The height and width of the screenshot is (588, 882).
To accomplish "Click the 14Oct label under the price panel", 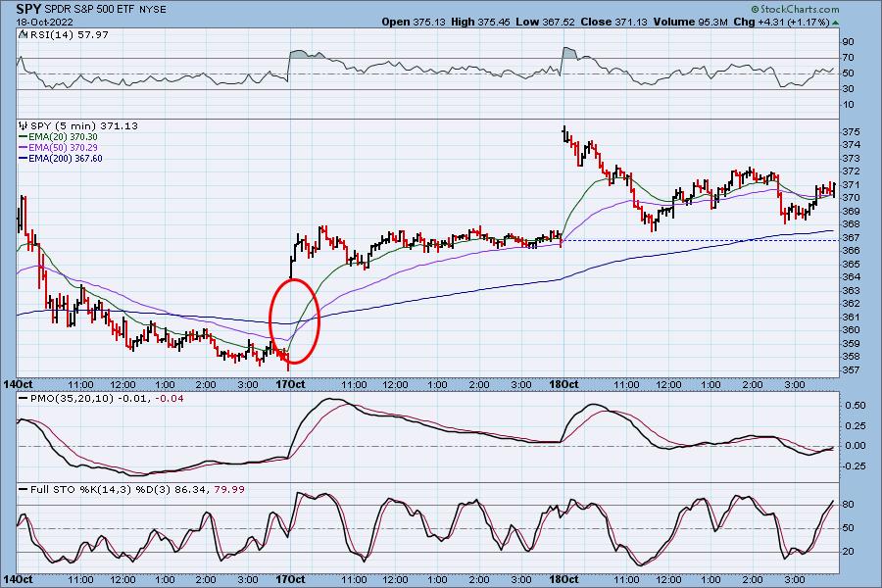I will [18, 385].
